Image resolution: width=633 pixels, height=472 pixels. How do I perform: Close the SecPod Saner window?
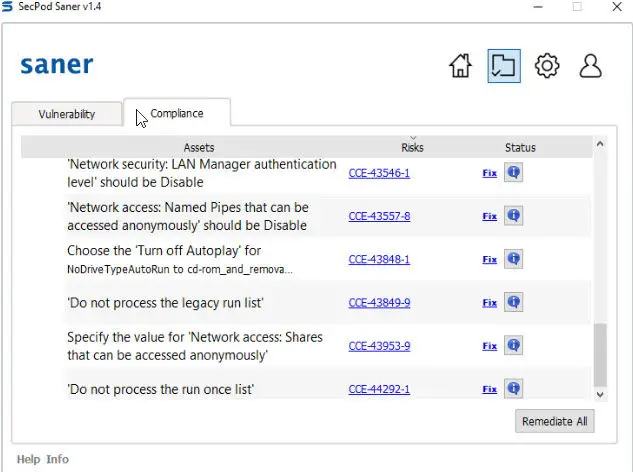[616, 7]
